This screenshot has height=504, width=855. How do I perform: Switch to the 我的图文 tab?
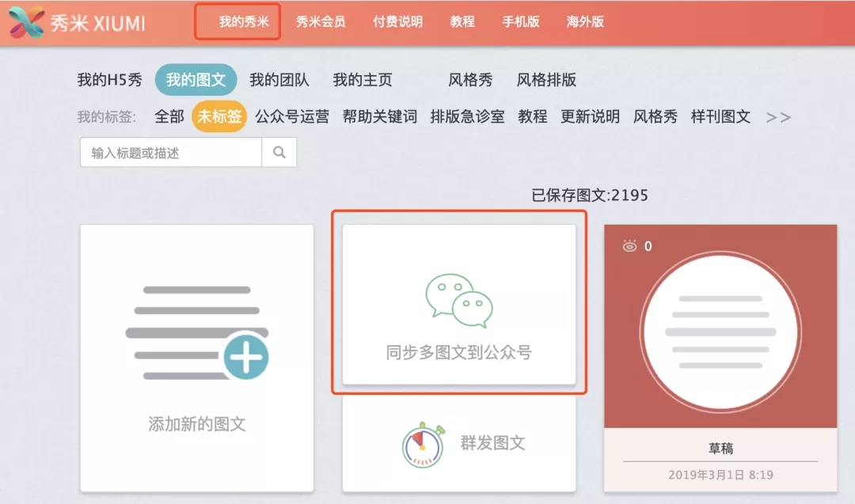[196, 79]
